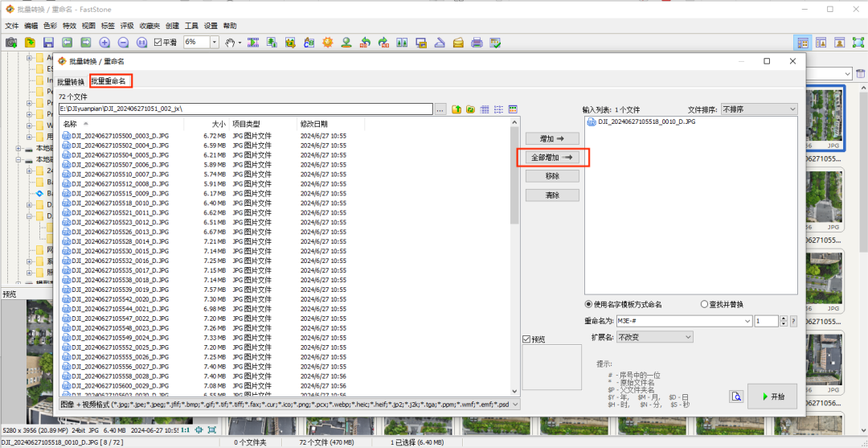Click the rotate left toolbar icon
Screen dimensions: 868x448
[365, 42]
